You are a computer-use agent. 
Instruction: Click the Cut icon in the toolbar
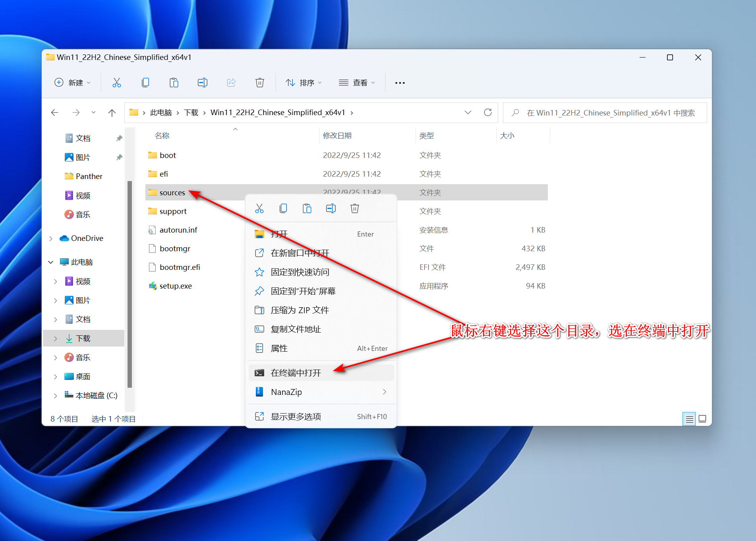(x=116, y=83)
